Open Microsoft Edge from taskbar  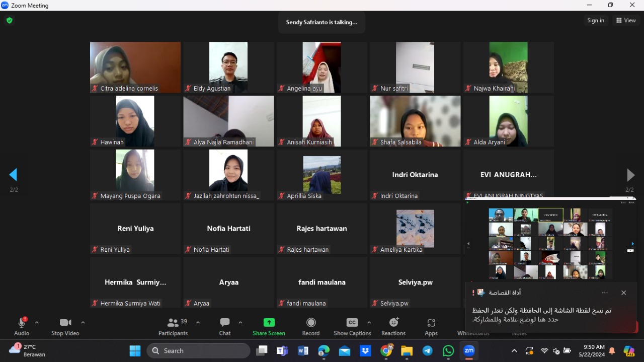coord(324,351)
